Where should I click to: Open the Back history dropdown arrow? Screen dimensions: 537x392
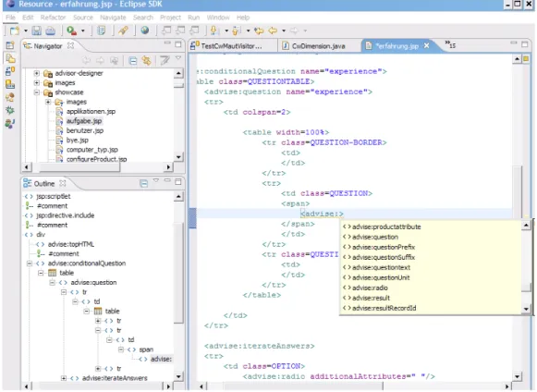[x=284, y=31]
